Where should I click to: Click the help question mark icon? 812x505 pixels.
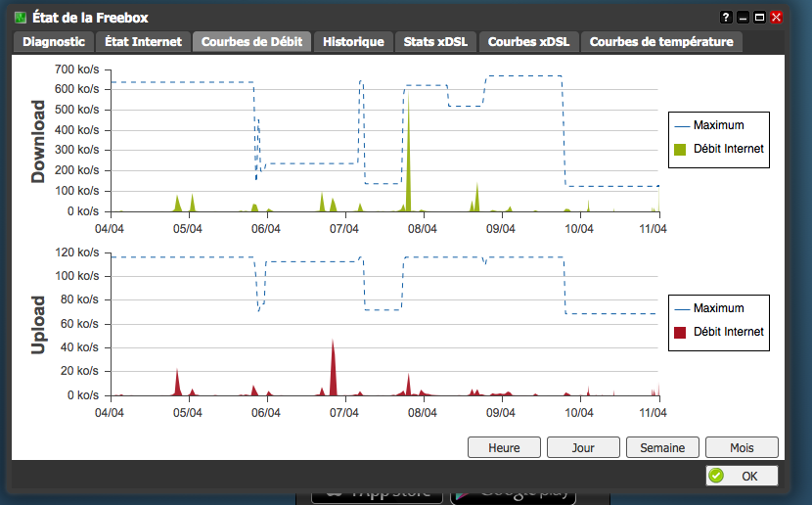click(x=726, y=18)
